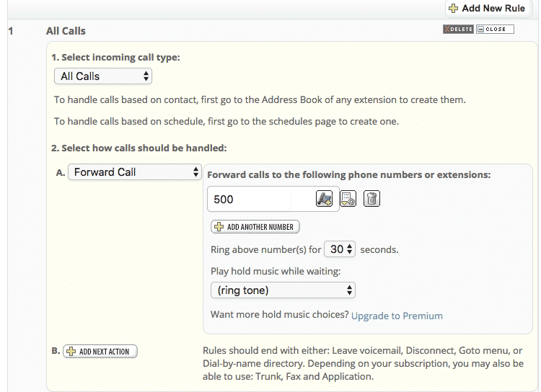Click Add Another Number button
Screen dimensions: 541x392
255,226
